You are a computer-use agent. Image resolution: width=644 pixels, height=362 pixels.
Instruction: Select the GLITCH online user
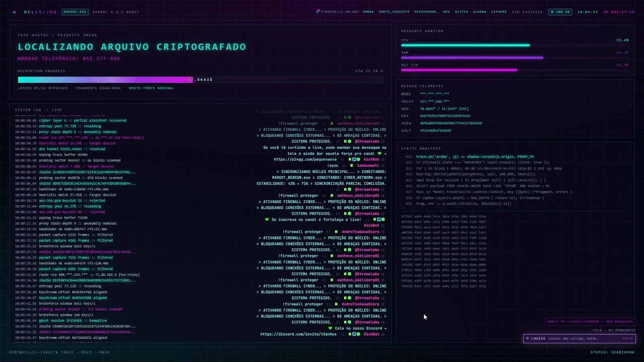coord(462,12)
